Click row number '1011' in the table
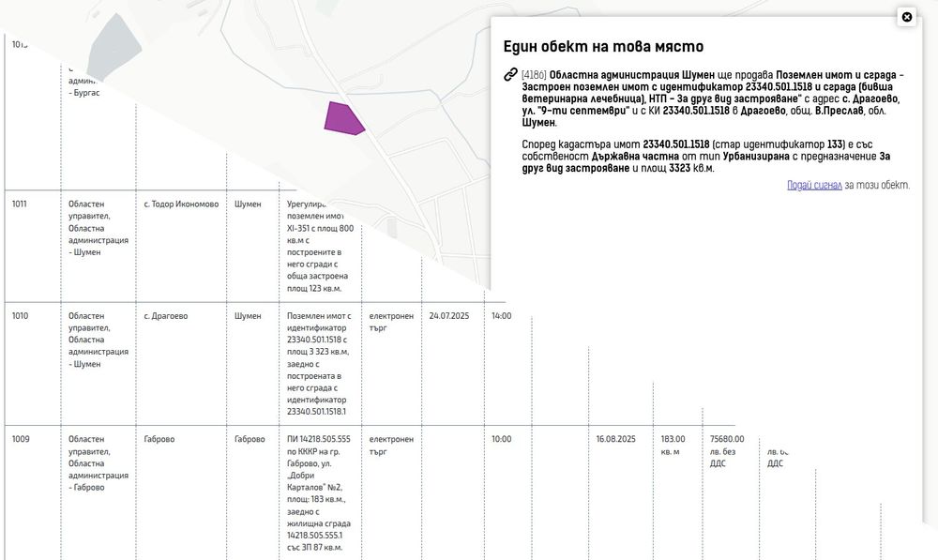Screen dimensions: 938x560 [x=19, y=204]
